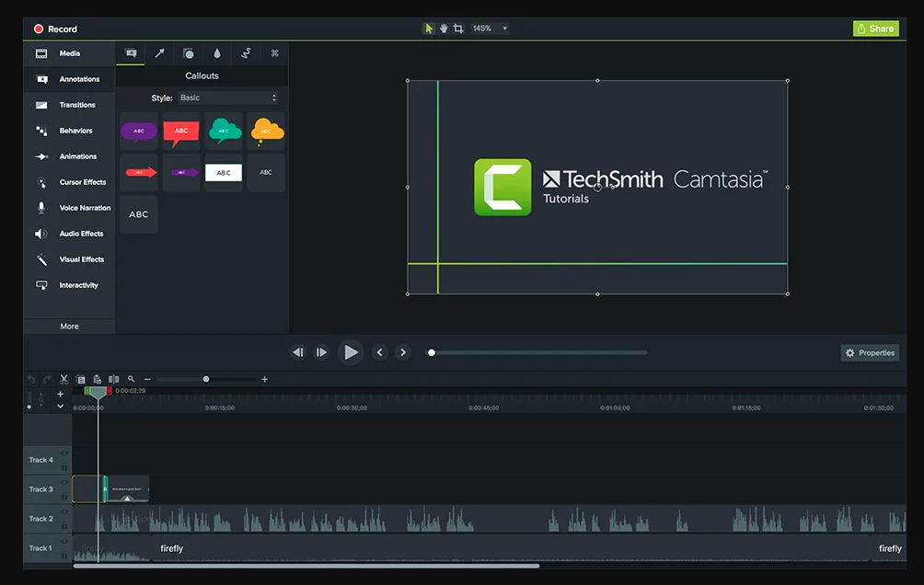Click the Record button
924x585 pixels.
(x=55, y=29)
